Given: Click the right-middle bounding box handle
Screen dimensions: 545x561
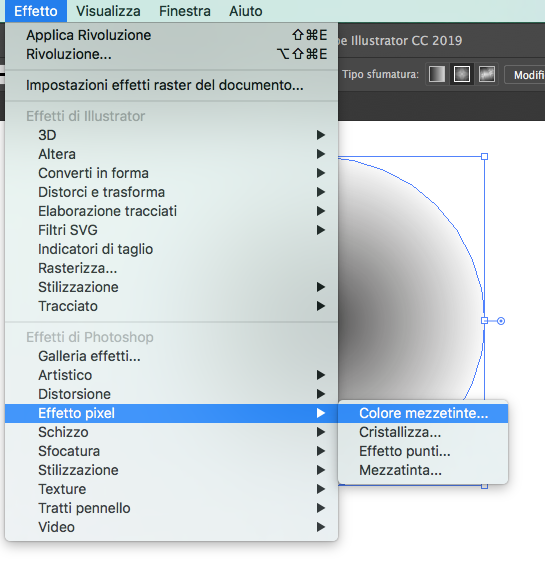Looking at the screenshot, I should point(484,321).
